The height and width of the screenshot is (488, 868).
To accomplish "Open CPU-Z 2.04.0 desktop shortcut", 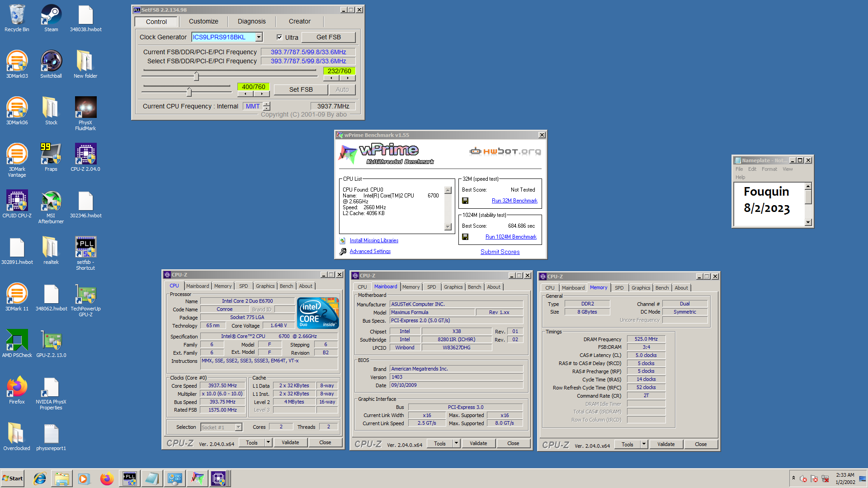I will tap(85, 158).
